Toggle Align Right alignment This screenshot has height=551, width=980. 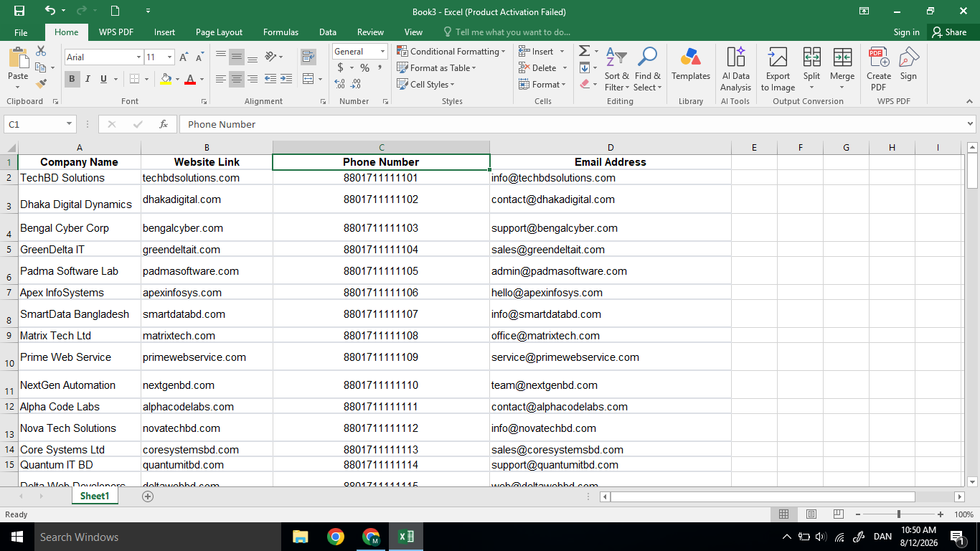[251, 79]
